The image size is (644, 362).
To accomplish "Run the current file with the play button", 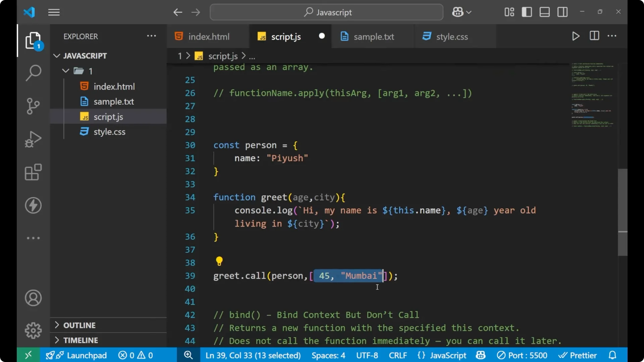I will (x=576, y=36).
